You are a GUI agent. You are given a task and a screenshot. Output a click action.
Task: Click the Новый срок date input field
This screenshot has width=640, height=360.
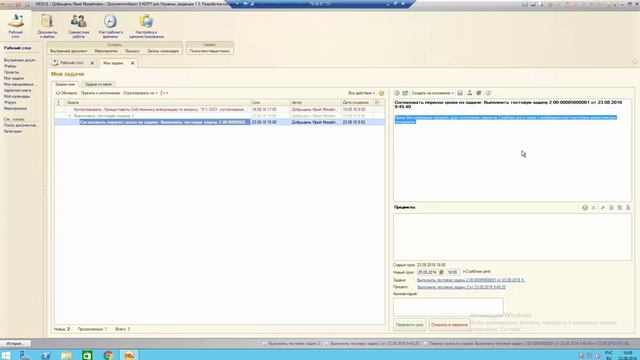click(427, 272)
